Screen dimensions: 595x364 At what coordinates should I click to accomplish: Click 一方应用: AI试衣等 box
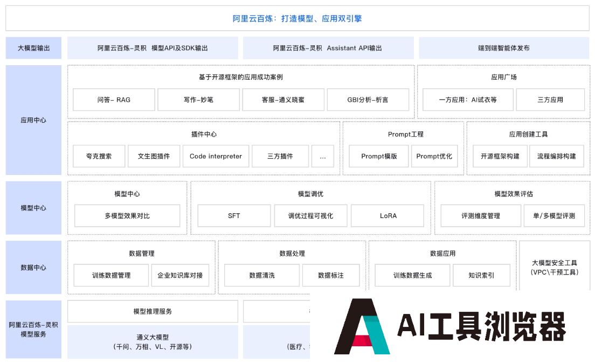[468, 100]
